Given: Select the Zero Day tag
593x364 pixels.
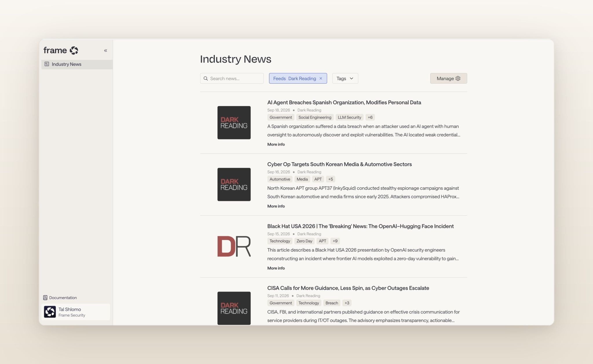Looking at the screenshot, I should tap(304, 241).
